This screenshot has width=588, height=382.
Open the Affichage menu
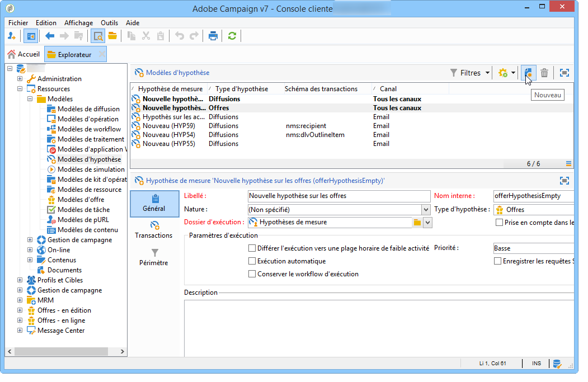(x=78, y=23)
